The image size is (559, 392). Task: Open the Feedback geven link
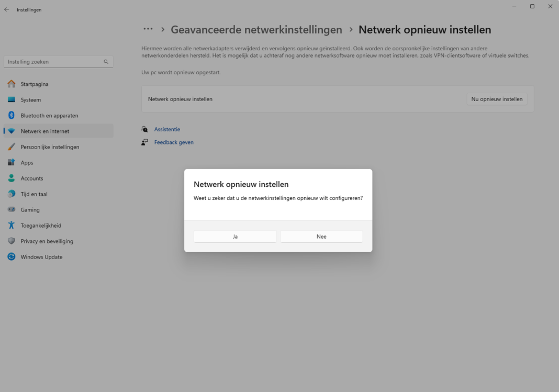point(173,142)
